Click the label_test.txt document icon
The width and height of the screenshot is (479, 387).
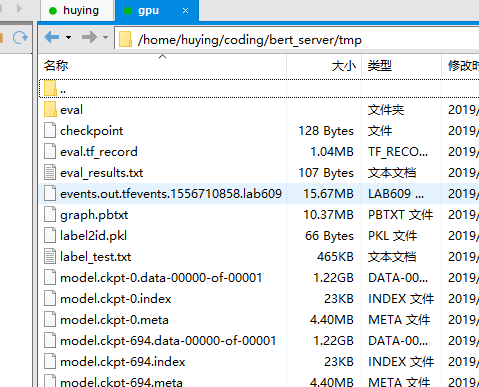coord(50,256)
